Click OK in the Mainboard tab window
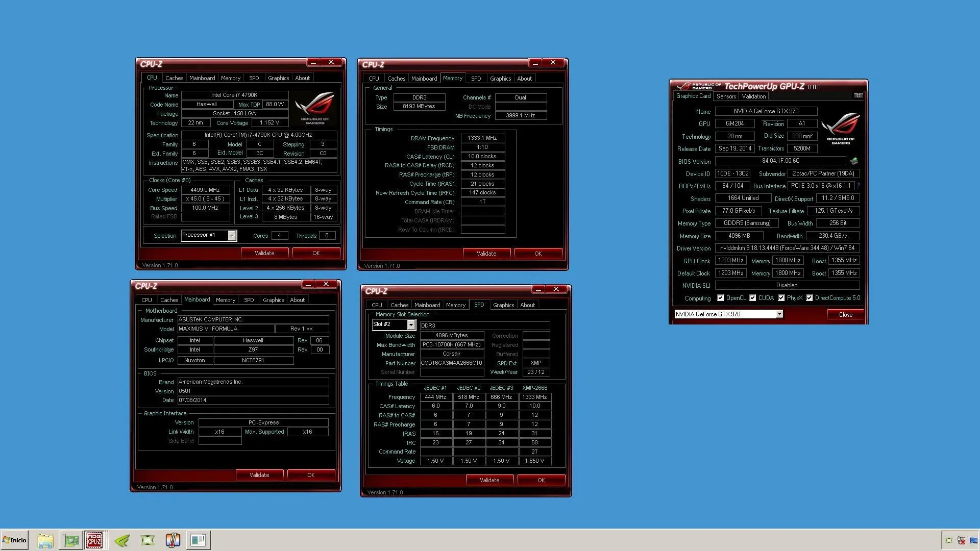The width and height of the screenshot is (980, 551). point(311,475)
